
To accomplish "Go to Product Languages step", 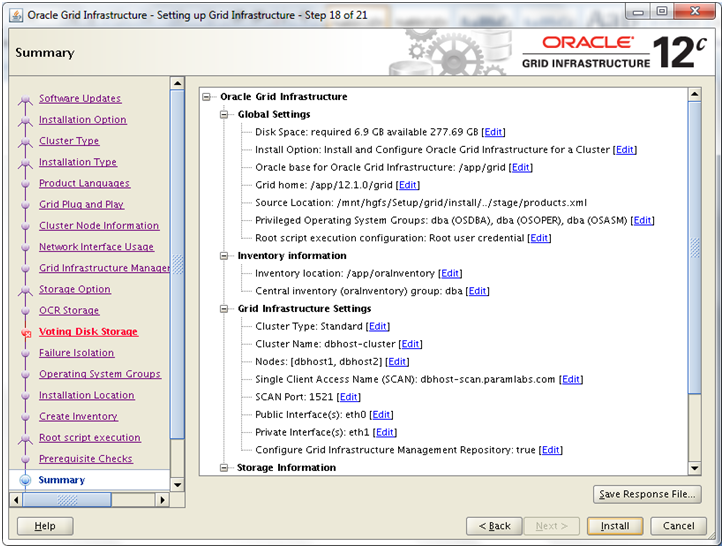I will point(84,183).
